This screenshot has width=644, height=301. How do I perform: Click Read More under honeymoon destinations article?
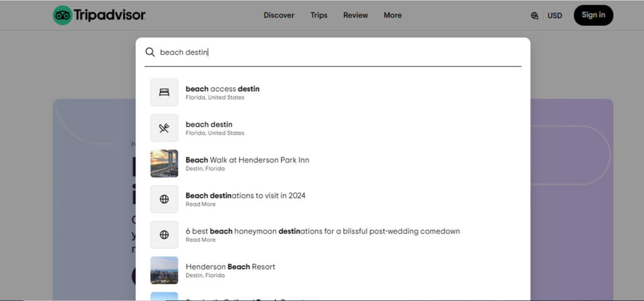(x=201, y=240)
